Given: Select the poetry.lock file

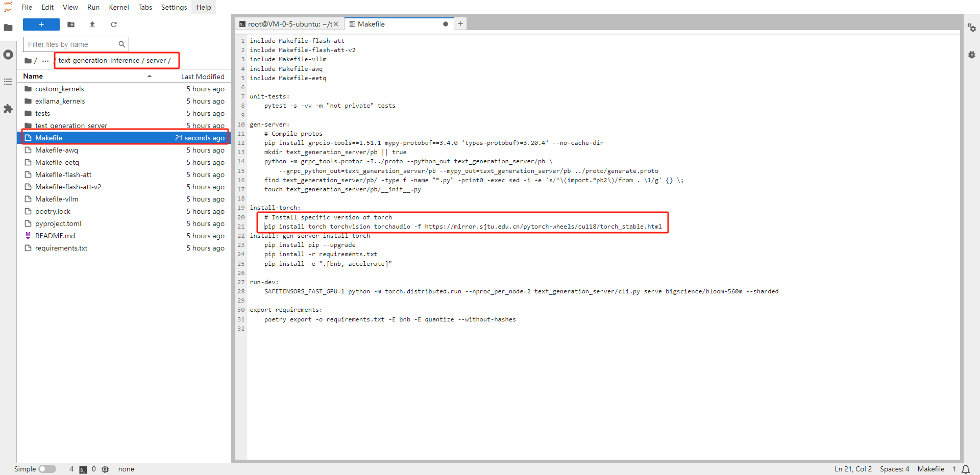Looking at the screenshot, I should (124, 211).
